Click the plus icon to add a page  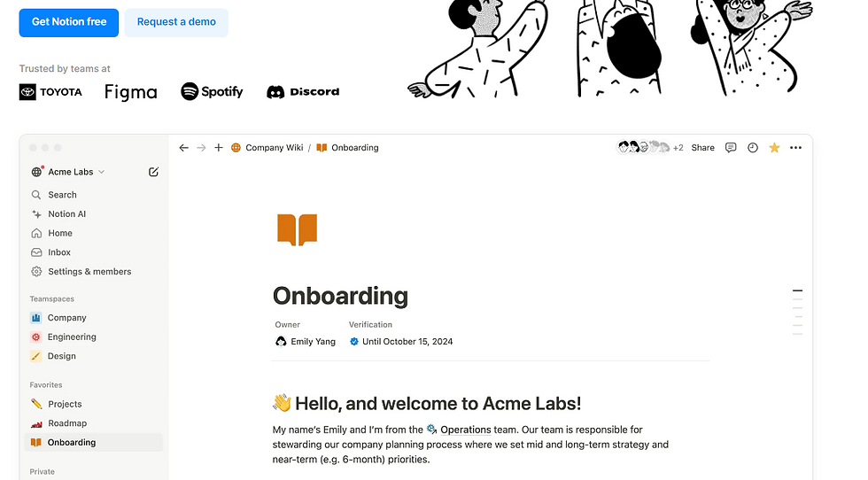[219, 148]
